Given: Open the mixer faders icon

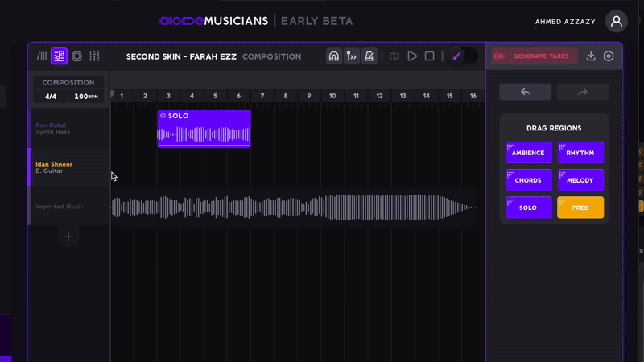Looking at the screenshot, I should click(94, 56).
